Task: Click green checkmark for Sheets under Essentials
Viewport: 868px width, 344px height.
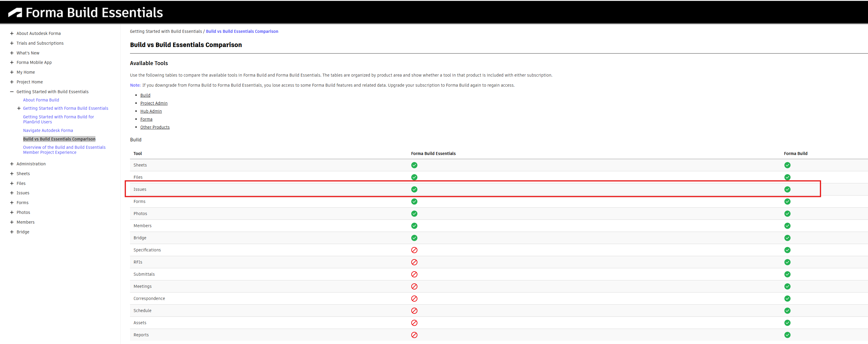Action: tap(414, 165)
